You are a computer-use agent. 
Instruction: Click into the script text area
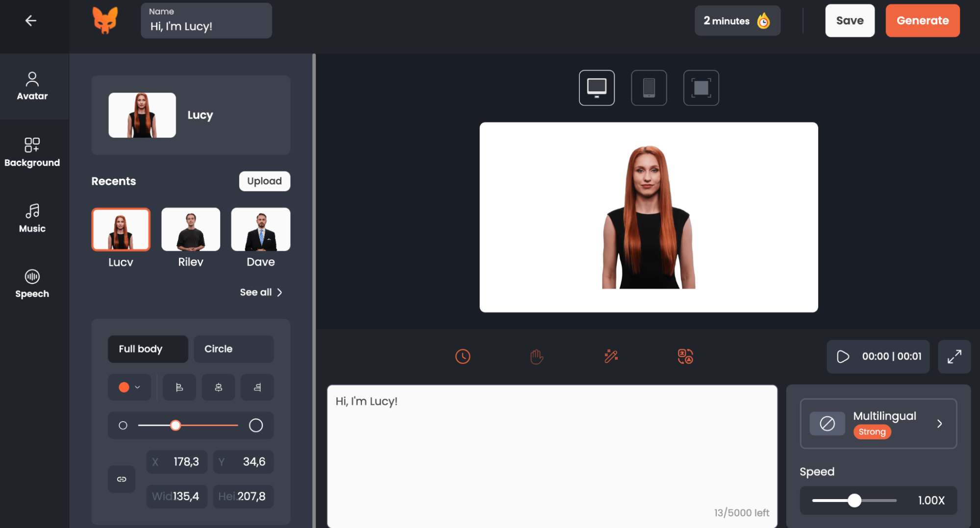552,456
